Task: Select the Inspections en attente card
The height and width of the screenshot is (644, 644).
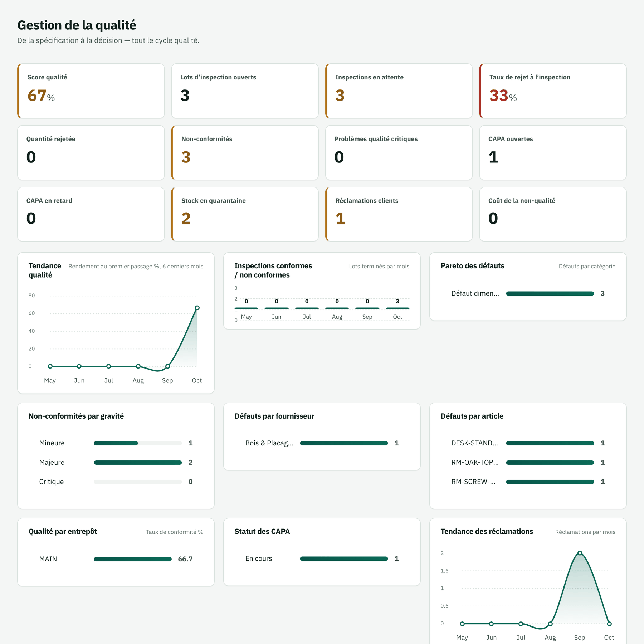Action: tap(399, 91)
